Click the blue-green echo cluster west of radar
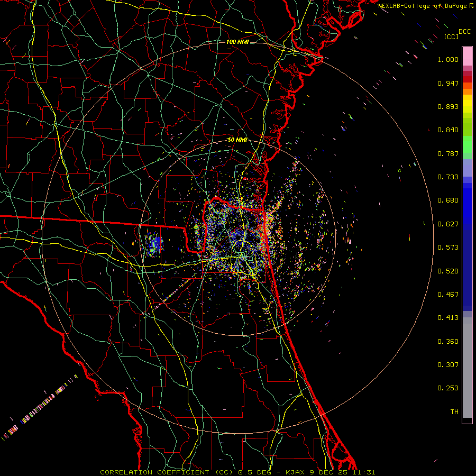 point(153,244)
